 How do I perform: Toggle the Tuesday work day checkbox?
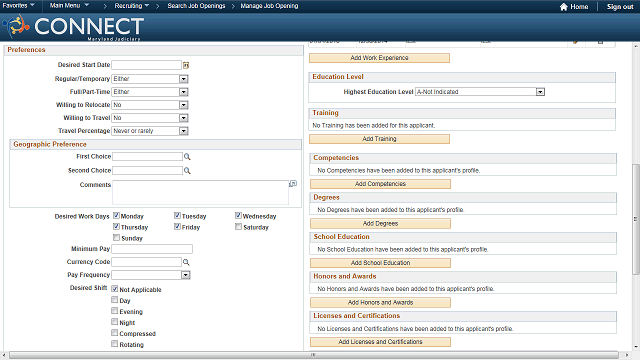tap(177, 216)
